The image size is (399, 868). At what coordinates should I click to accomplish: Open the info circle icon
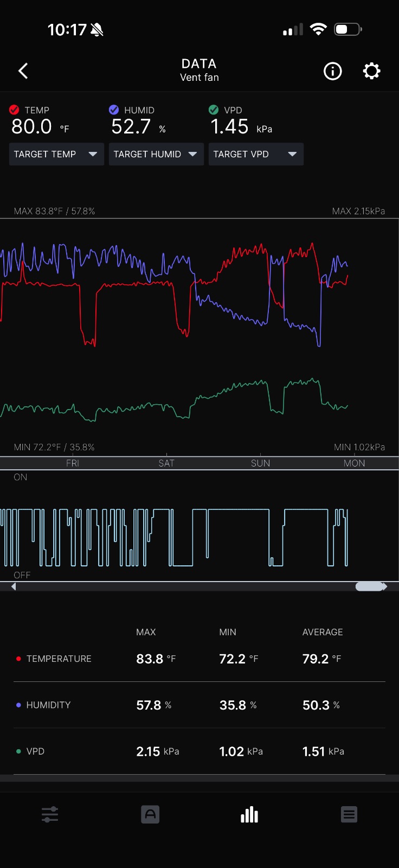(332, 71)
